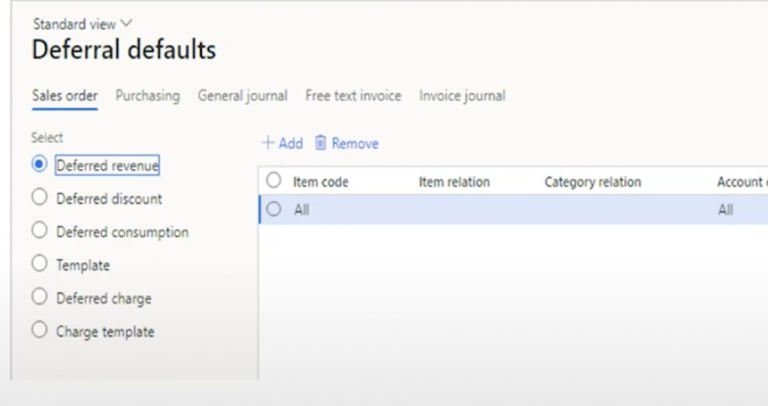Select the Deferred charge radio button
Image resolution: width=768 pixels, height=406 pixels.
point(39,297)
